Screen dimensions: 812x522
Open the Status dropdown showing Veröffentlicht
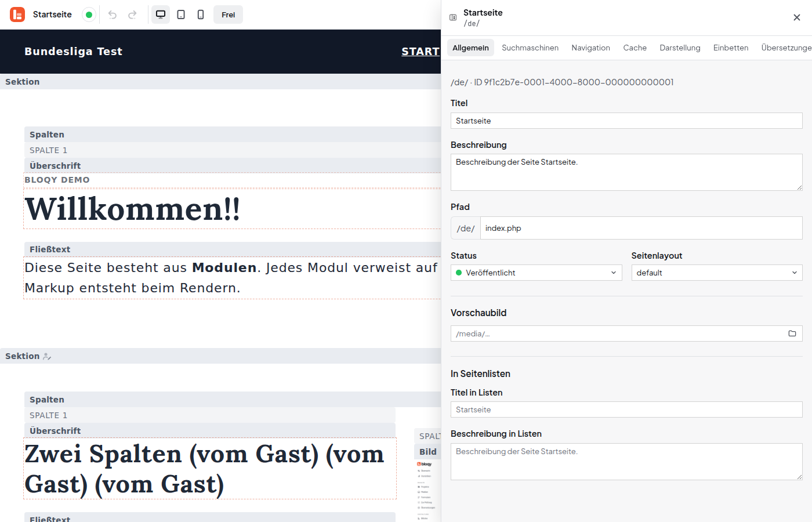(x=536, y=273)
